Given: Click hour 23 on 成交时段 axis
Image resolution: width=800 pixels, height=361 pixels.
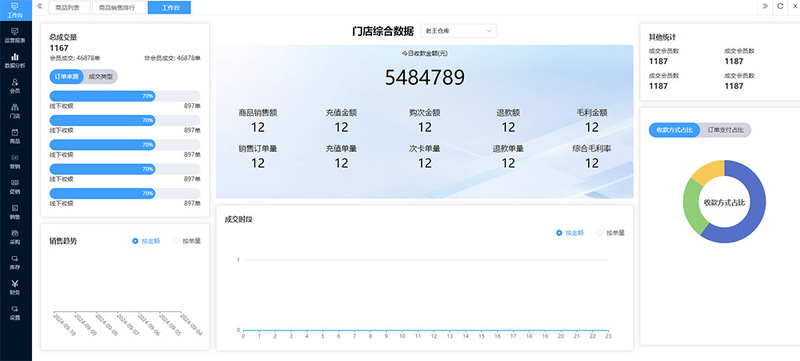Looking at the screenshot, I should click(608, 336).
